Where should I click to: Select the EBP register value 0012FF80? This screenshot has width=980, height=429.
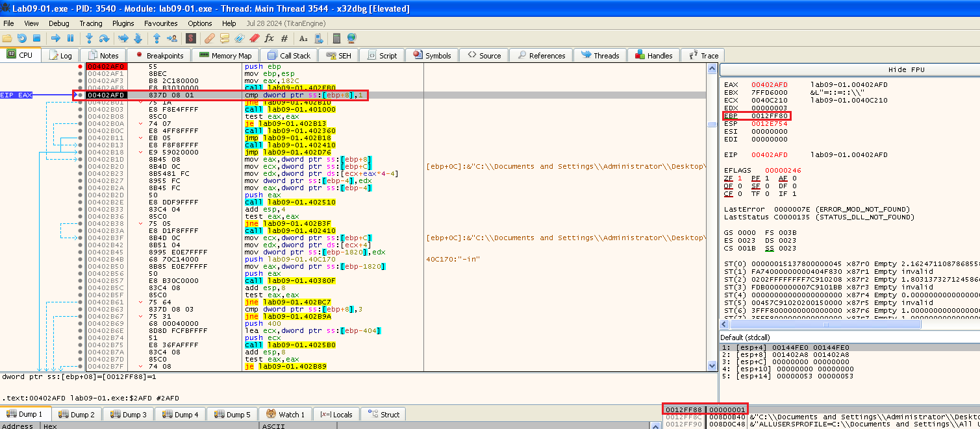(770, 116)
